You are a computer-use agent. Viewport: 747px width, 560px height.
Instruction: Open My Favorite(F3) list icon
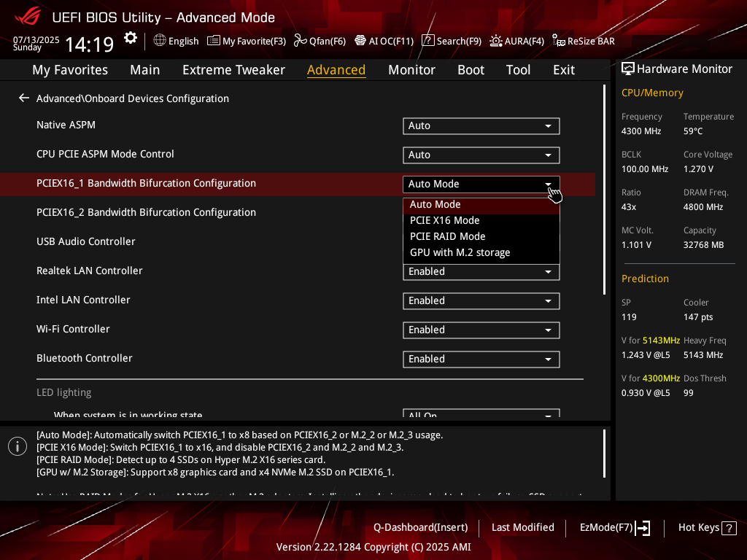click(214, 41)
